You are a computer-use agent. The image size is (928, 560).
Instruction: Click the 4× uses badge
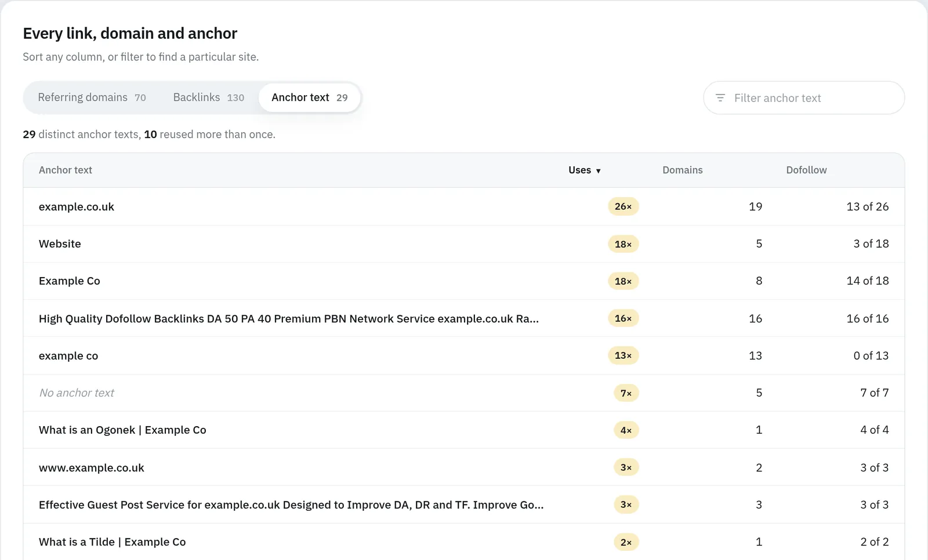(x=626, y=430)
